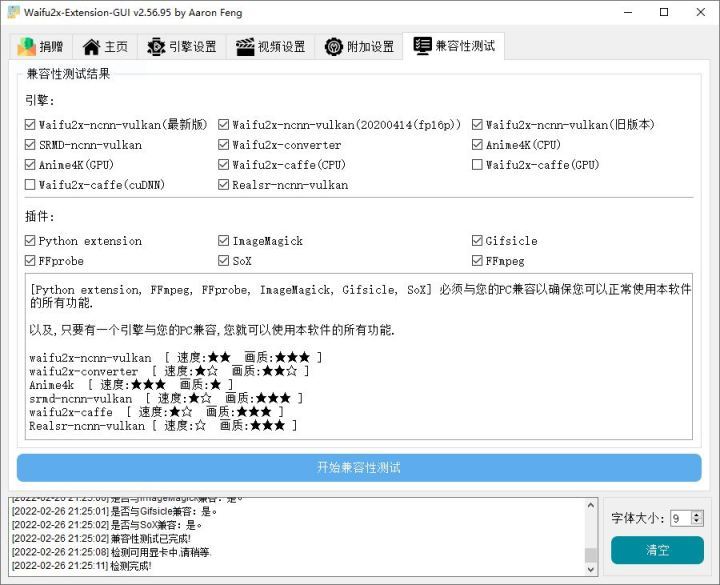Click the '引擎:' section label
This screenshot has width=720, height=585.
coord(39,100)
